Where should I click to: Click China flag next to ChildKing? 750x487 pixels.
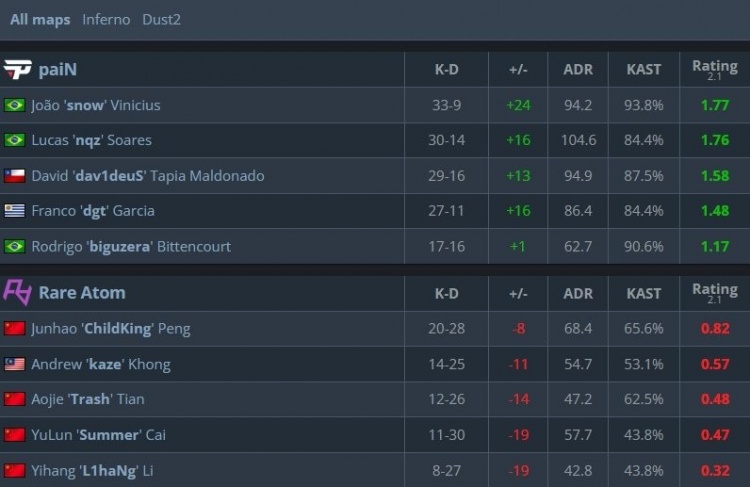[x=14, y=328]
